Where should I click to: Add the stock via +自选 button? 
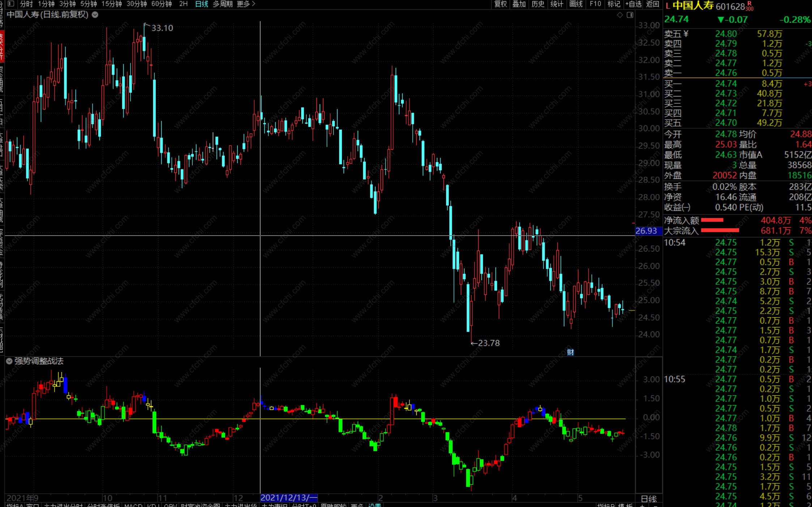[x=633, y=4]
